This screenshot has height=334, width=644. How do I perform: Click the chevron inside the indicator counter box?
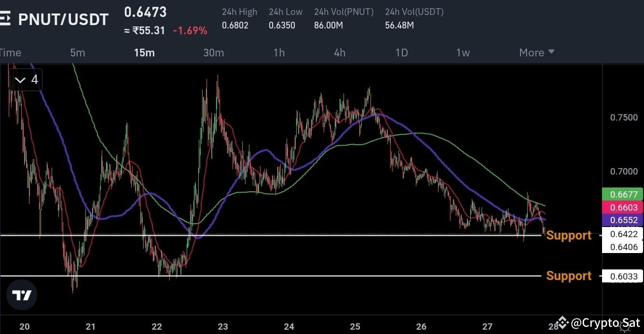(x=20, y=80)
